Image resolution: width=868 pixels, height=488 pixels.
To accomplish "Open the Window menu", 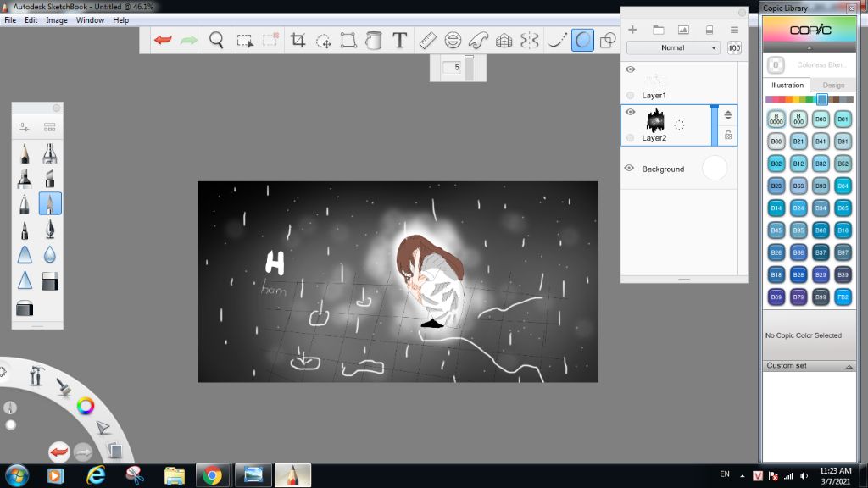I will [x=90, y=20].
